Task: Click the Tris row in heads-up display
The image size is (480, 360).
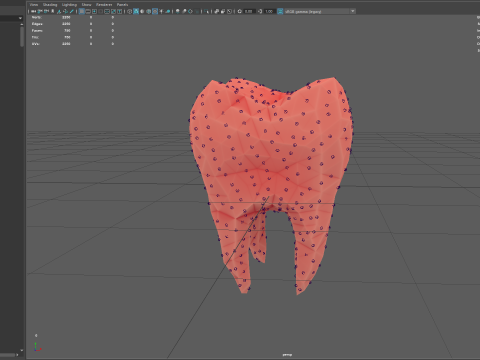Action: coord(73,37)
